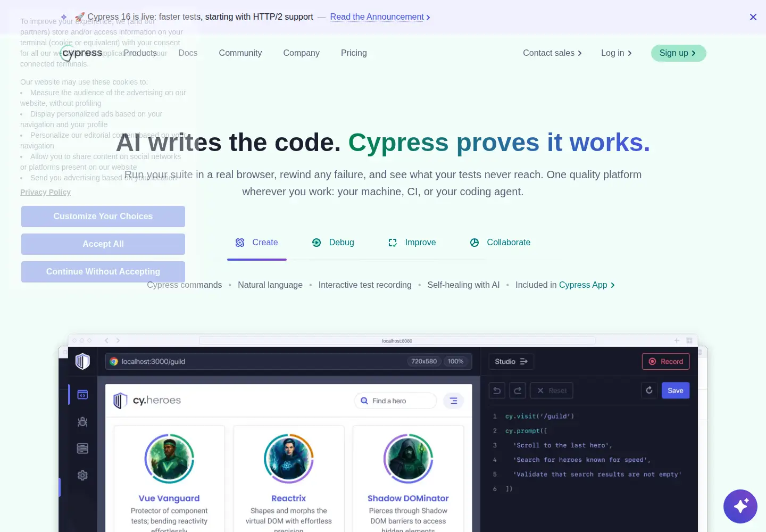Go to the Pricing page
Image resolution: width=766 pixels, height=532 pixels.
(354, 53)
